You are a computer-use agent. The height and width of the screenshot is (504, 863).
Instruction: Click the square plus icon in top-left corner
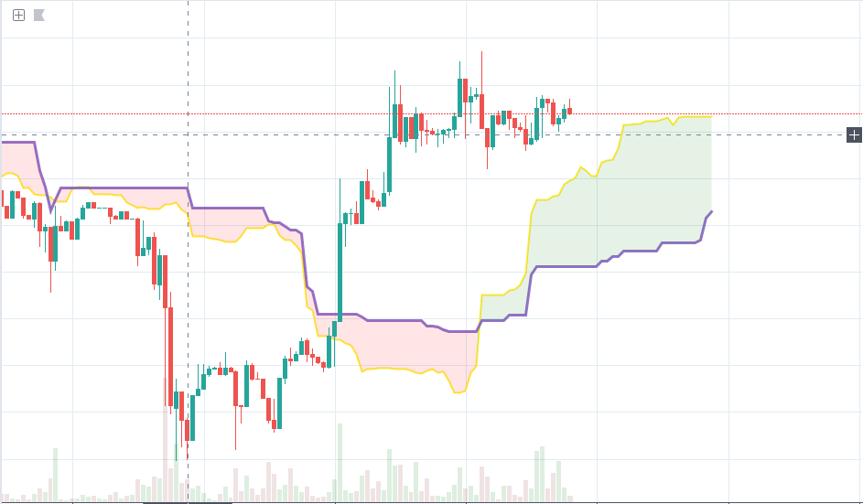pos(18,15)
